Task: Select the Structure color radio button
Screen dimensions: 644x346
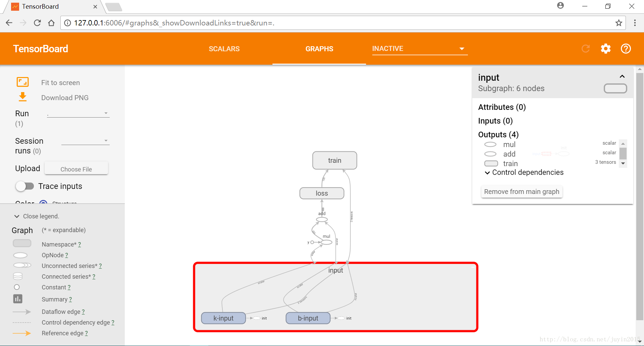Action: click(x=43, y=202)
